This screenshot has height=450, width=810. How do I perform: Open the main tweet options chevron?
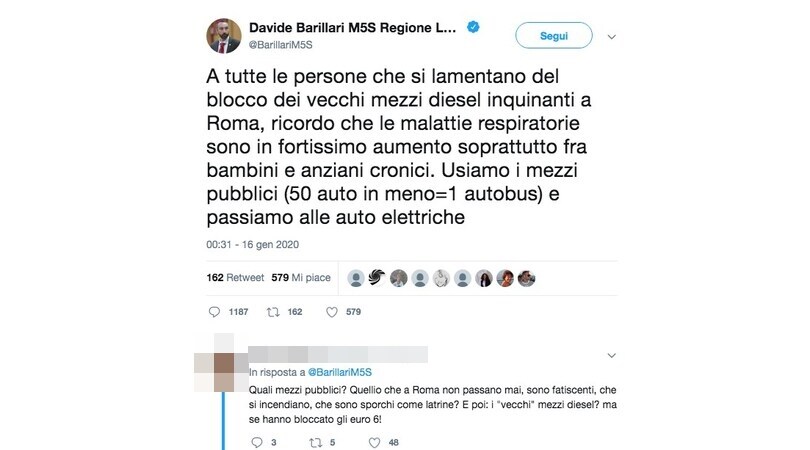[x=612, y=37]
